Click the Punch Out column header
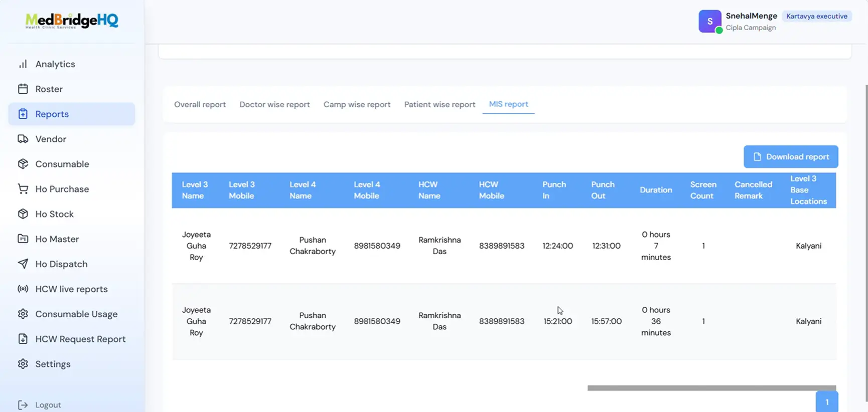Viewport: 868px width, 412px height. point(603,190)
